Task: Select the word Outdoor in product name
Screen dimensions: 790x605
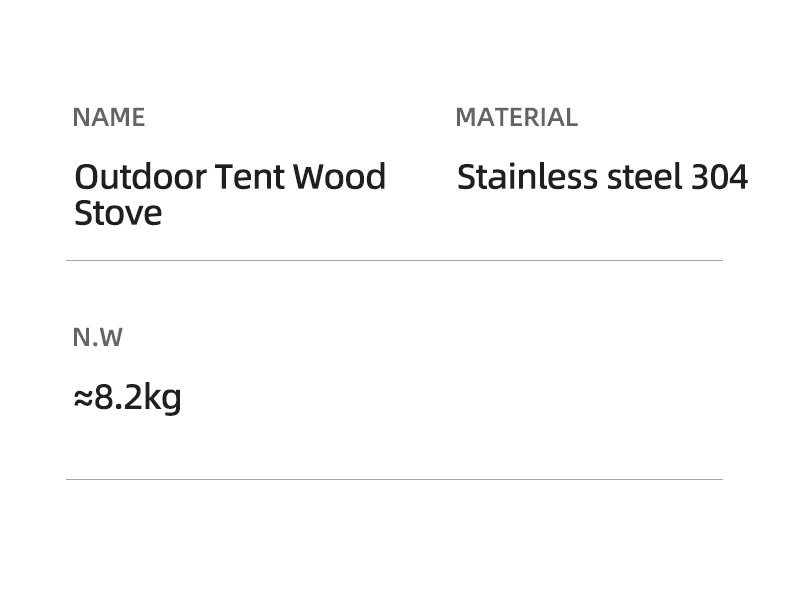Action: [140, 177]
